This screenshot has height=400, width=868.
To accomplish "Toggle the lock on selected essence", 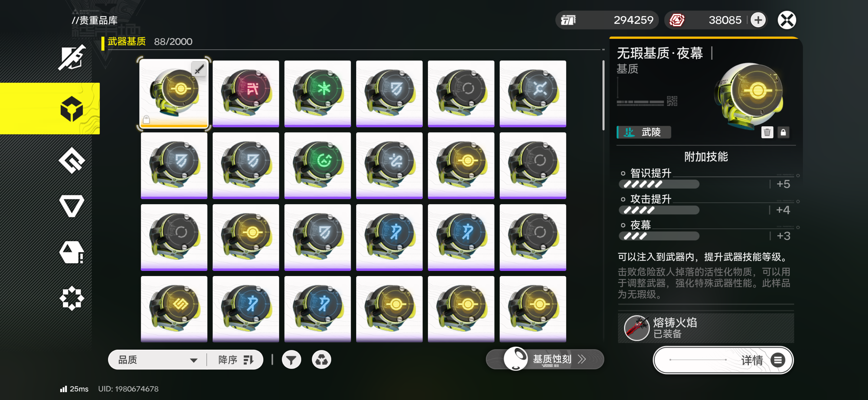I will point(783,132).
